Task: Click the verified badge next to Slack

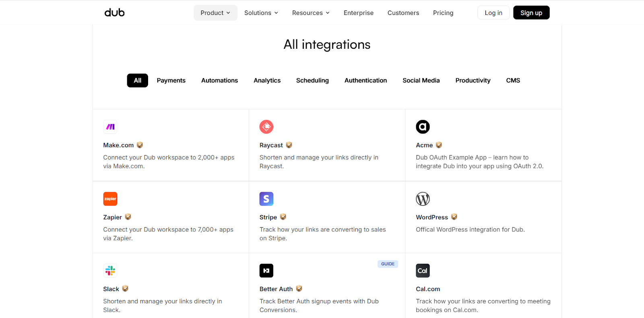Action: 125,289
